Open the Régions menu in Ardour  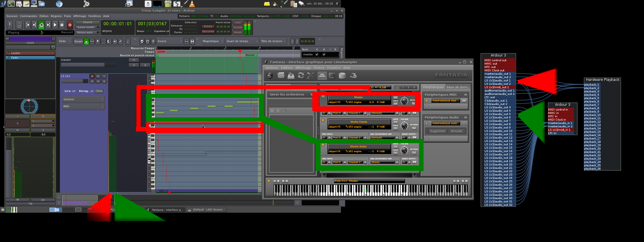click(x=56, y=16)
